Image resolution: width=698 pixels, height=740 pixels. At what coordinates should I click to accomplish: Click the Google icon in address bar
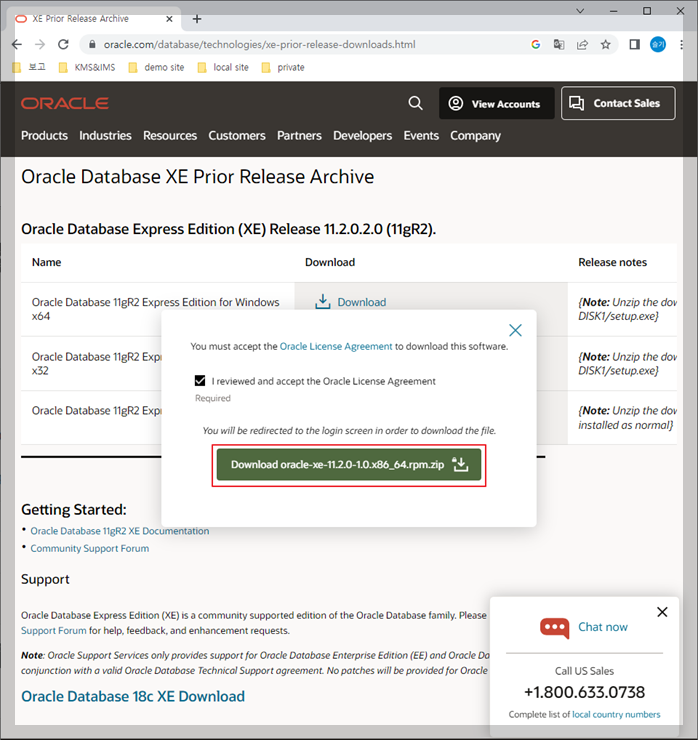[536, 44]
